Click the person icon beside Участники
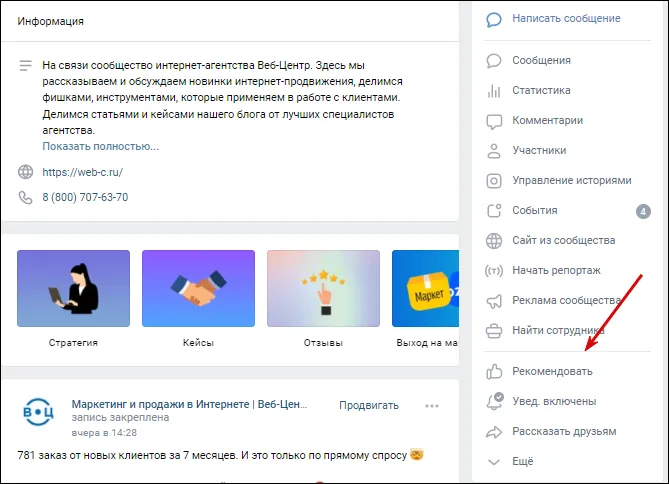Viewport: 669px width, 484px height. click(x=494, y=151)
